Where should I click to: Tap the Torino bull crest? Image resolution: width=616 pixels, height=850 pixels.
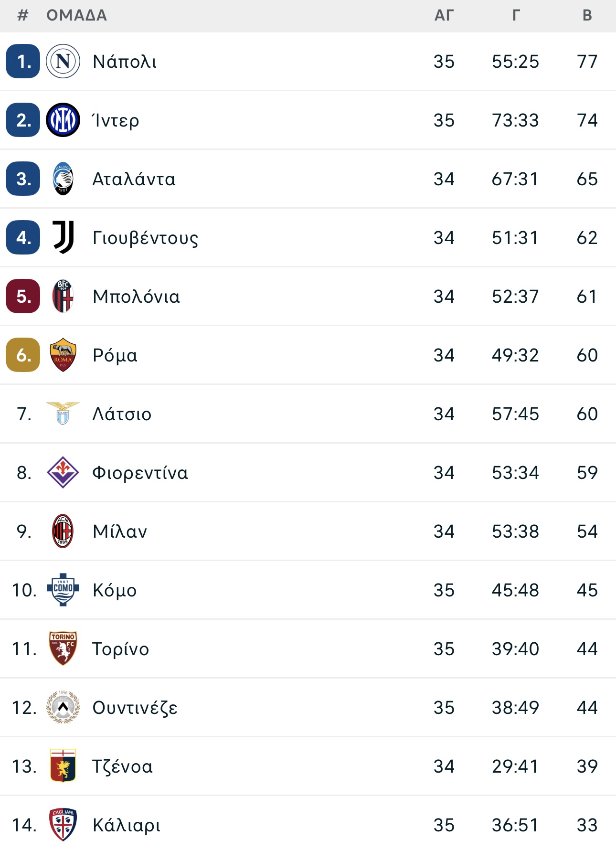(x=63, y=648)
